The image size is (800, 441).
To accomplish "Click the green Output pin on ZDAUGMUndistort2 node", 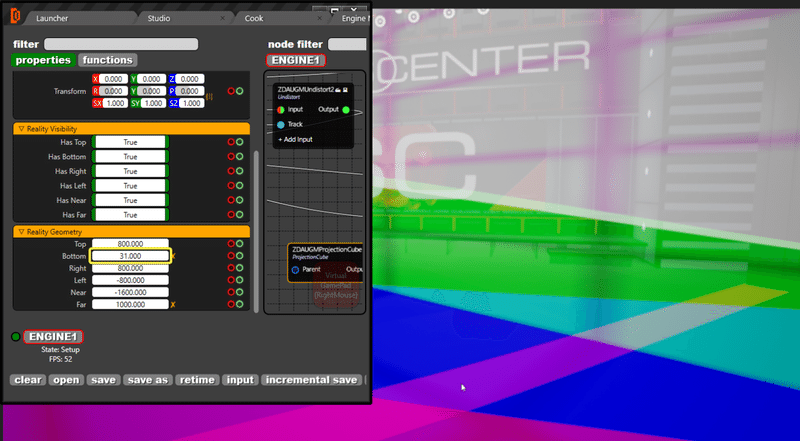I will (346, 109).
